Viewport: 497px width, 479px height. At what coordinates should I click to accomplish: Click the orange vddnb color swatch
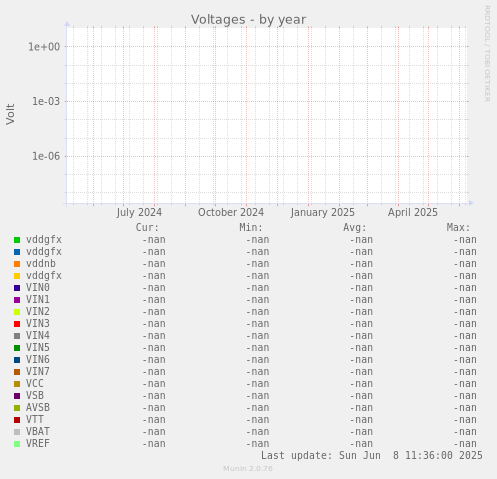[x=17, y=264]
